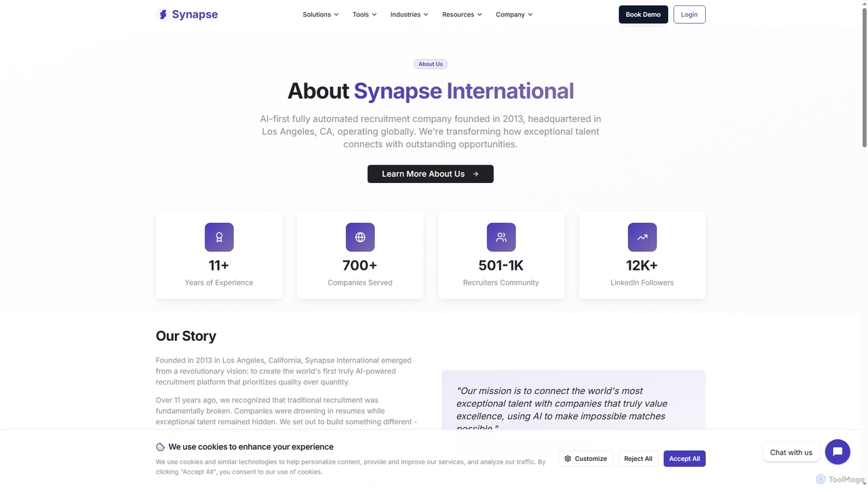Reject All cookies
Viewport: 868px width, 488px height.
point(638,459)
